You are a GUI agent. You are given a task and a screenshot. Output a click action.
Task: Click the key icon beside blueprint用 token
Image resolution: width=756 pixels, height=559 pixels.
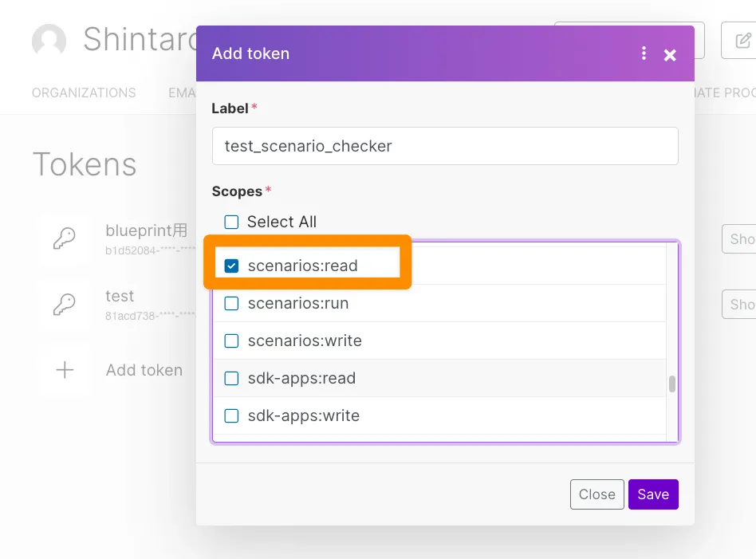65,238
